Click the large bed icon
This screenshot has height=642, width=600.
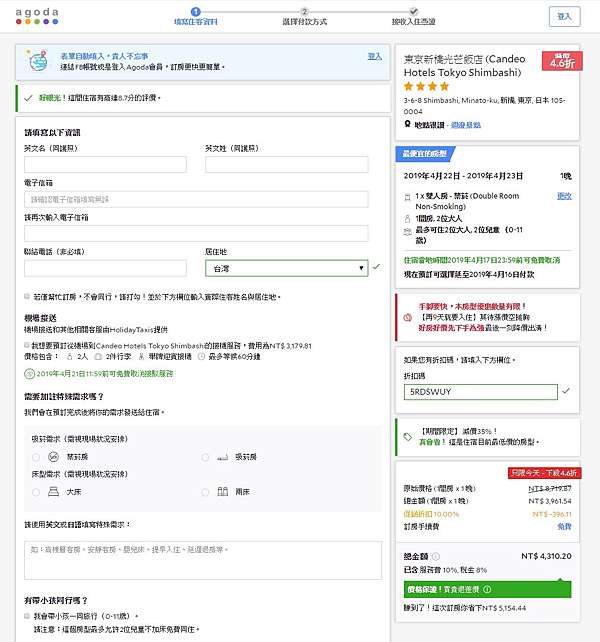coord(54,491)
